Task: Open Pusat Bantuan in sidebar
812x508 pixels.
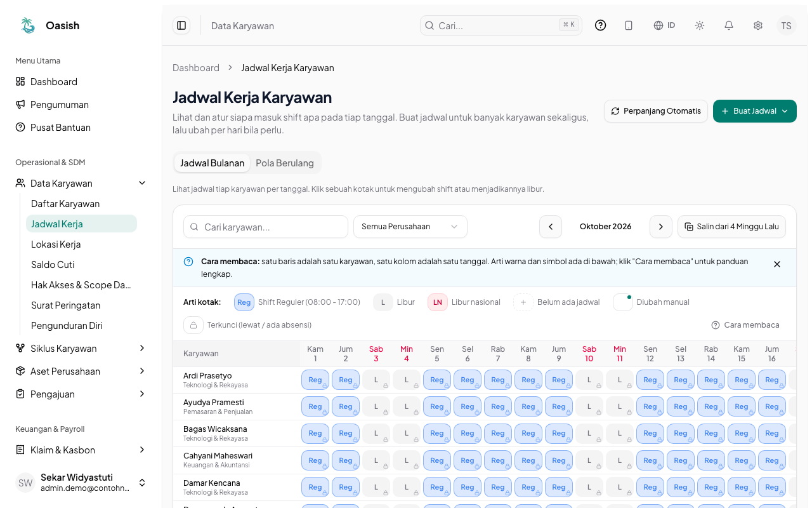Action: tap(81, 128)
